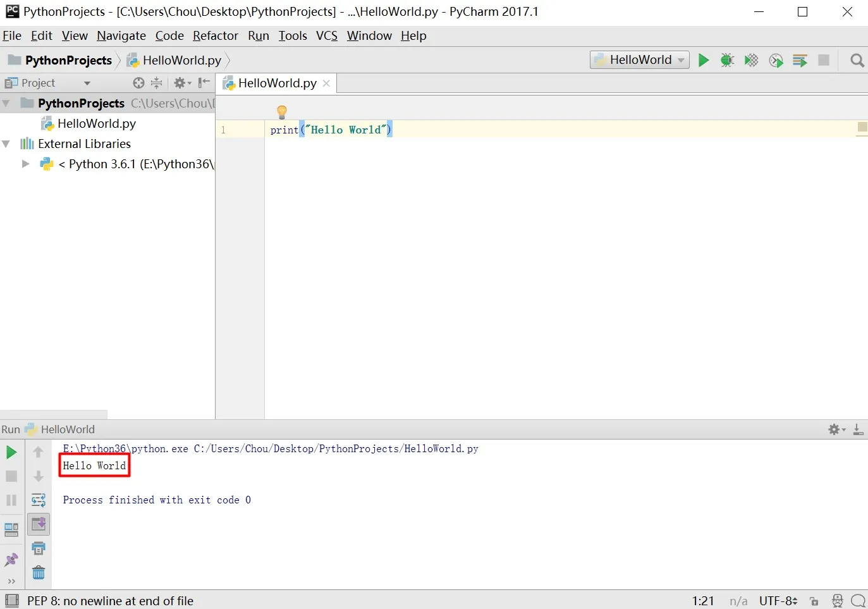Change UTF-8 file encoding in status bar

[x=778, y=601]
